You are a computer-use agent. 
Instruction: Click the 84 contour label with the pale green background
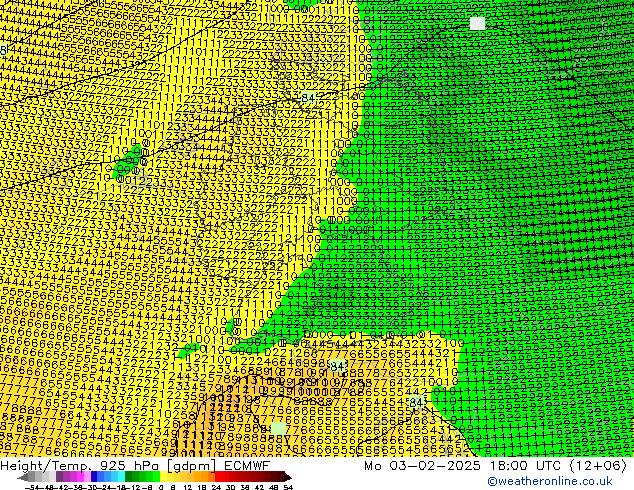pos(337,366)
